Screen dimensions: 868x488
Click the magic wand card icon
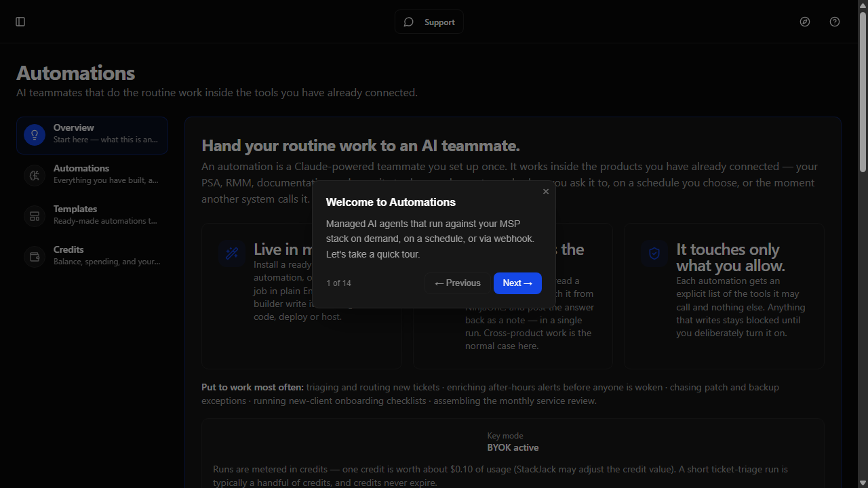232,253
